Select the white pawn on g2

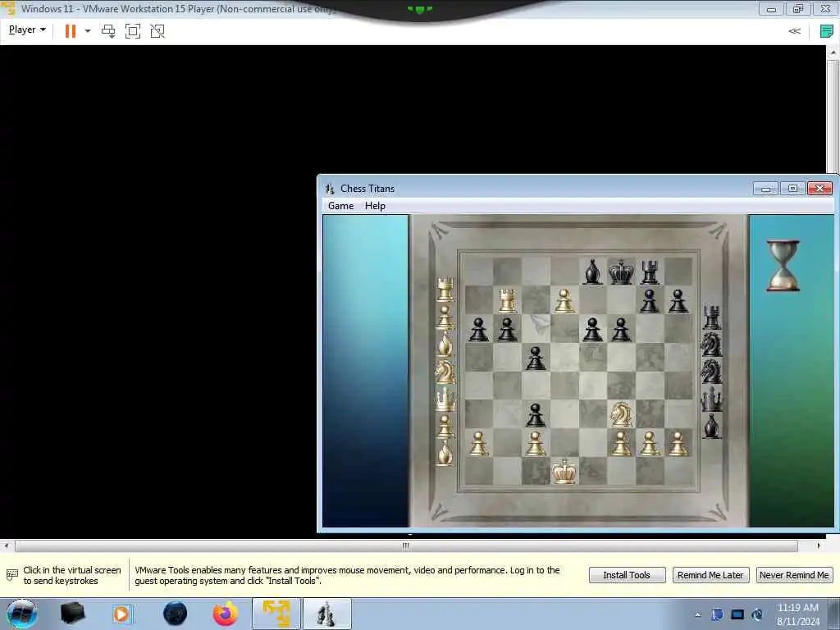coord(650,444)
